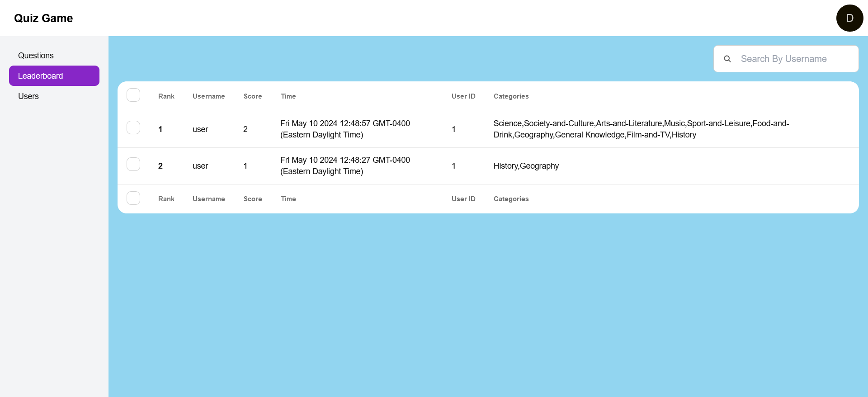Image resolution: width=868 pixels, height=397 pixels.
Task: Click the Quiz Game title
Action: (x=43, y=18)
